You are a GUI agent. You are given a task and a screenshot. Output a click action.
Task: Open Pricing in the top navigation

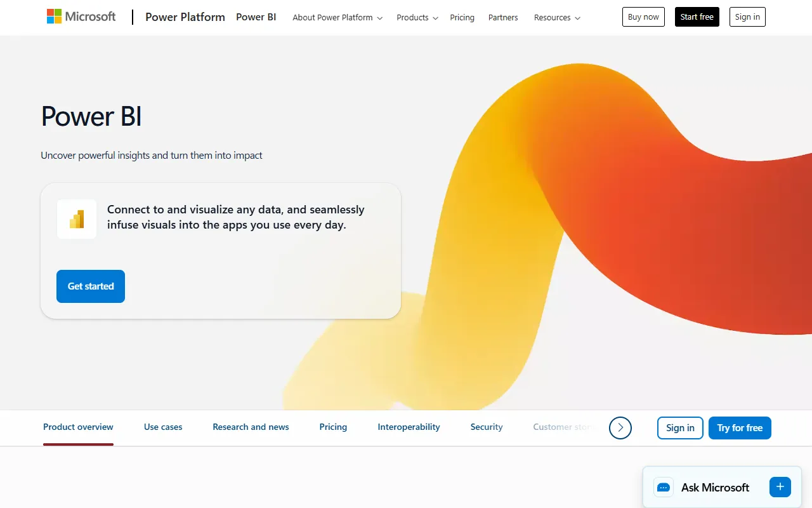(x=462, y=18)
